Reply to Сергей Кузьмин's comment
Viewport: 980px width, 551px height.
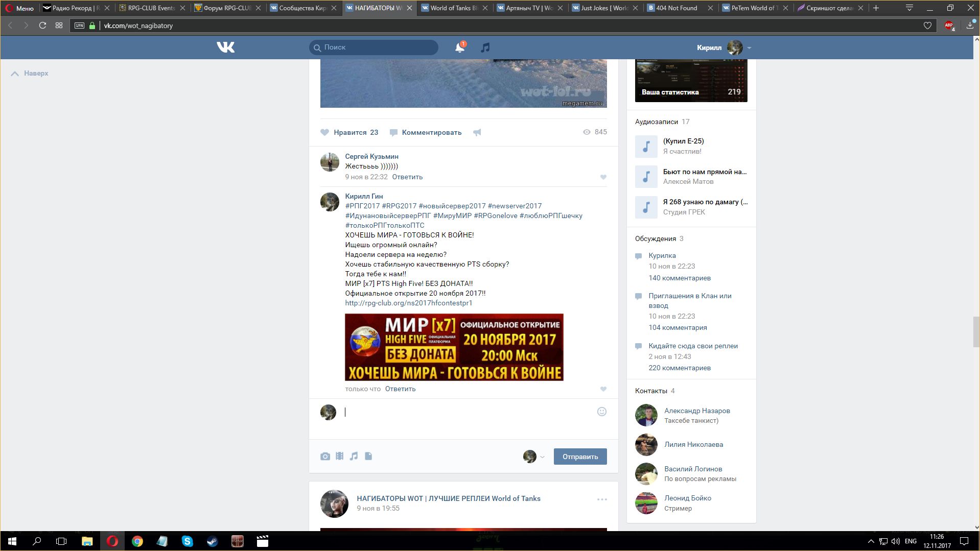coord(407,177)
